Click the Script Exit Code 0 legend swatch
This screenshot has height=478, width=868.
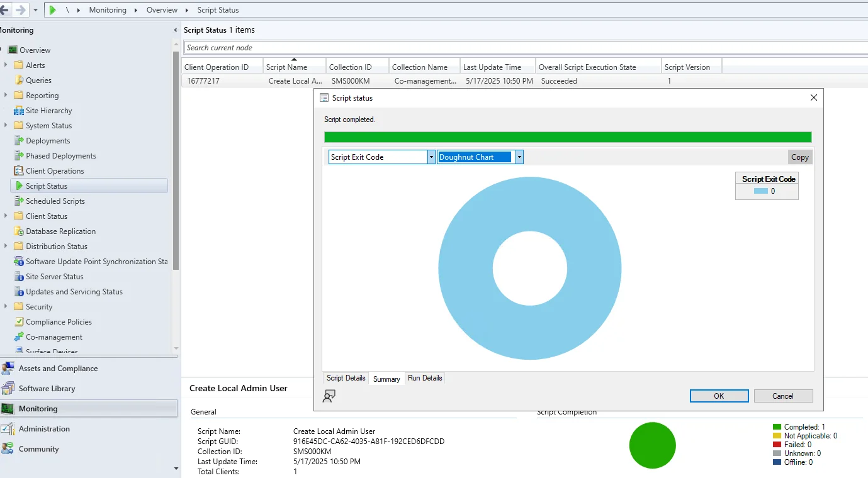tap(760, 191)
